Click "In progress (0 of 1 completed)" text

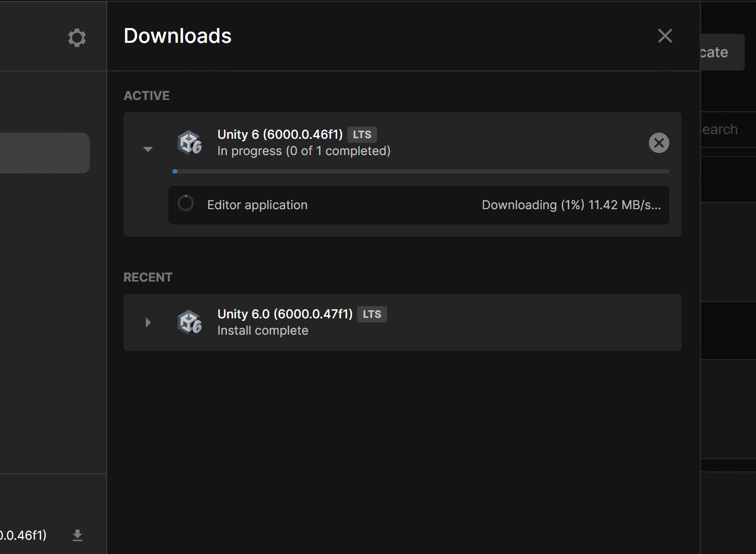tap(304, 151)
